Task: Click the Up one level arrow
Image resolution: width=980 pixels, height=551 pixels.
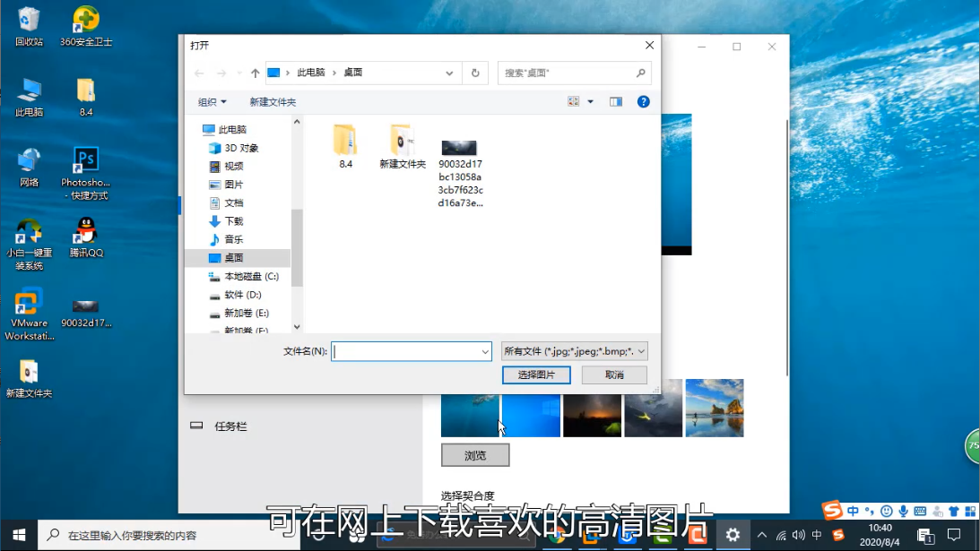Action: [256, 73]
